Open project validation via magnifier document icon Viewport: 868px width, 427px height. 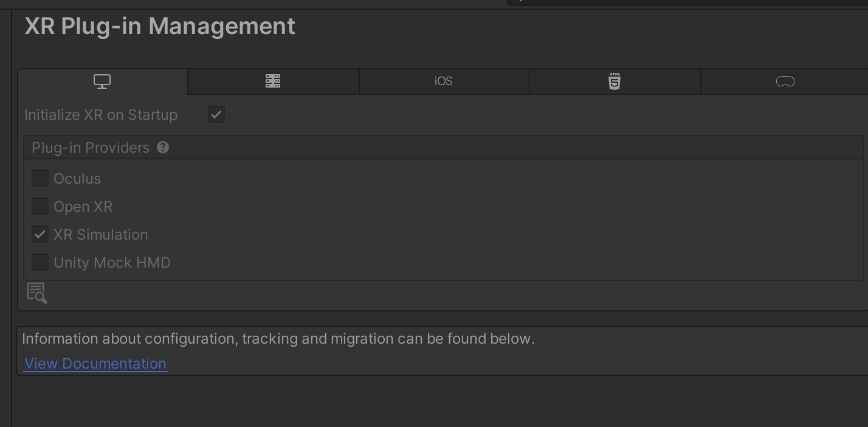click(x=37, y=293)
